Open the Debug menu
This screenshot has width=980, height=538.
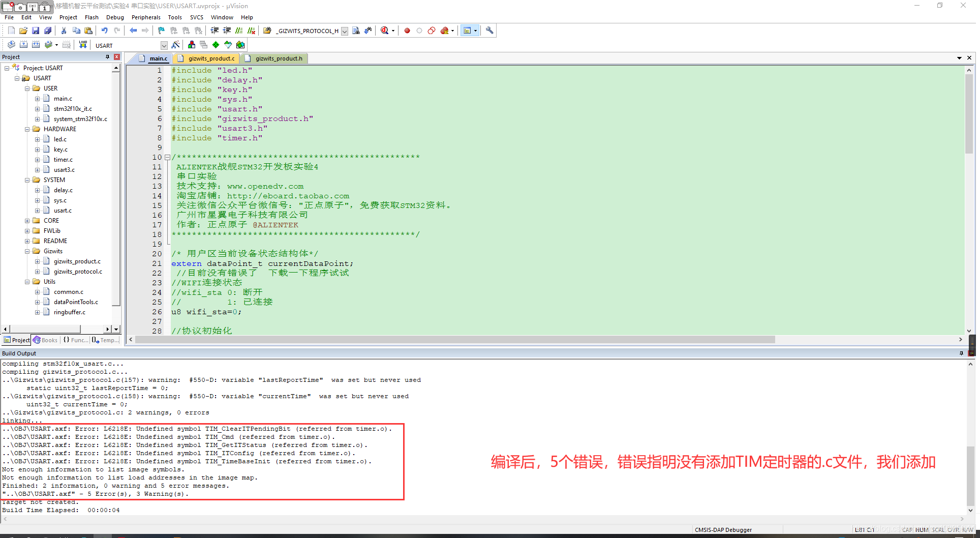(x=115, y=17)
